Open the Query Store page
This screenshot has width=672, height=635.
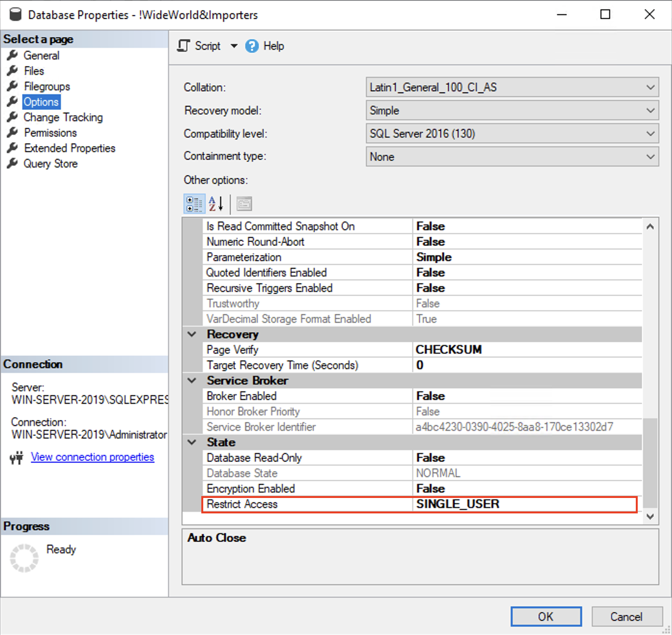pos(51,164)
